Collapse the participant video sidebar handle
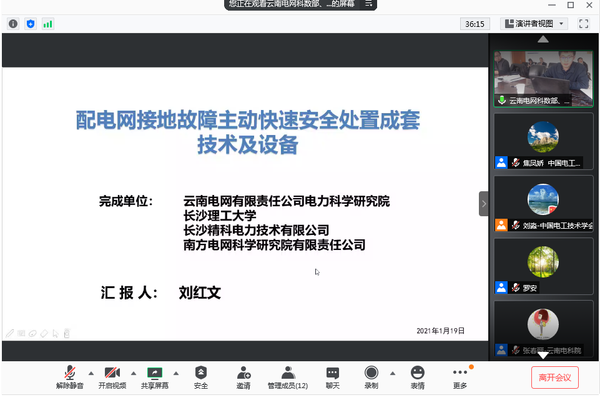Screen dimensions: 600x400 [x=484, y=203]
